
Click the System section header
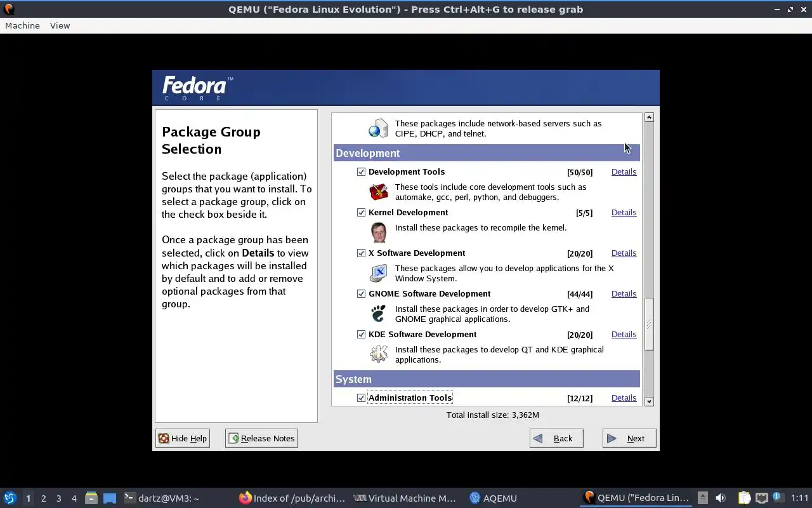[487, 379]
